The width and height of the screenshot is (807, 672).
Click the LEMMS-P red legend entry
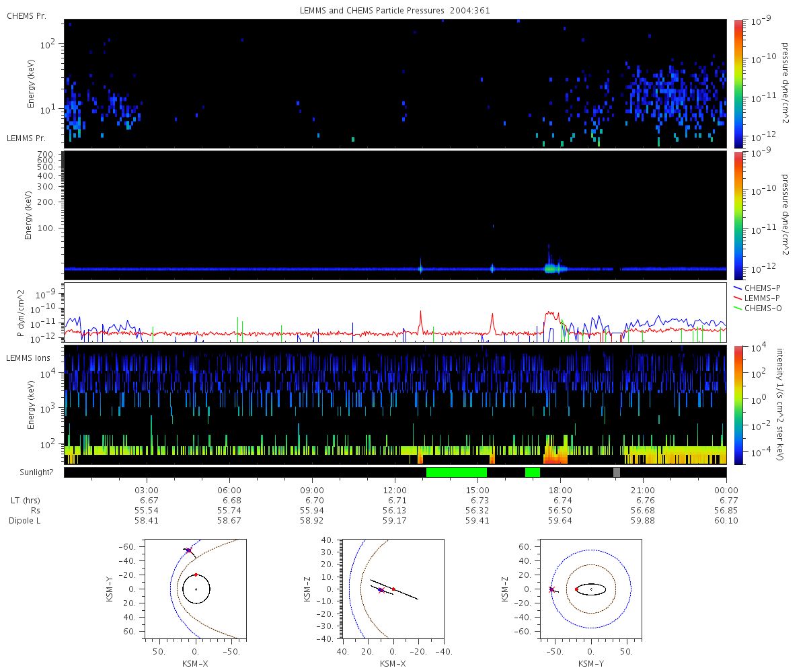tap(763, 298)
